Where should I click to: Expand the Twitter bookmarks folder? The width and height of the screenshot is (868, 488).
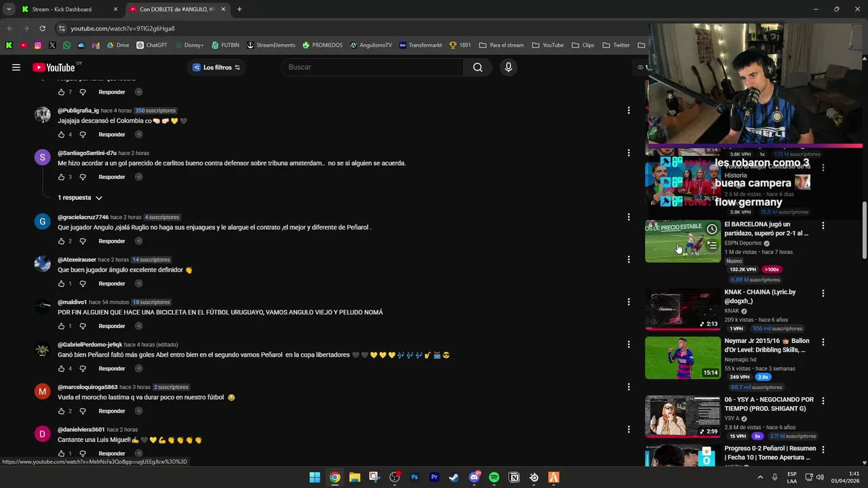coord(616,45)
